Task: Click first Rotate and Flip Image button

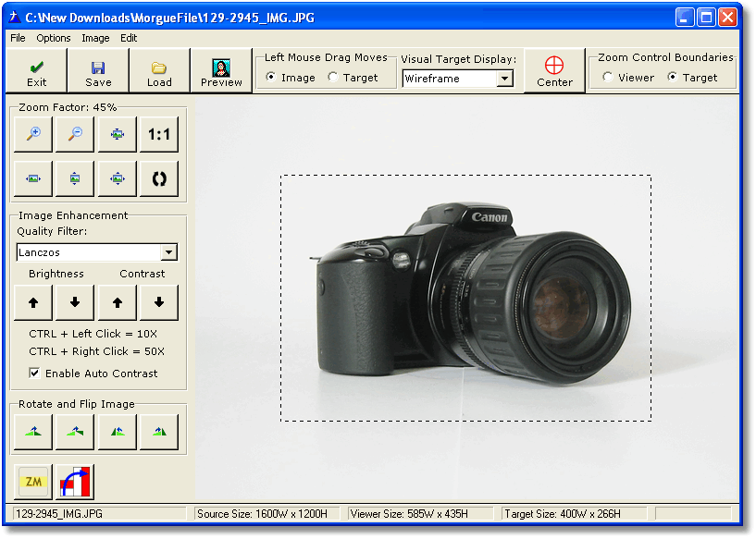Action: (x=33, y=432)
